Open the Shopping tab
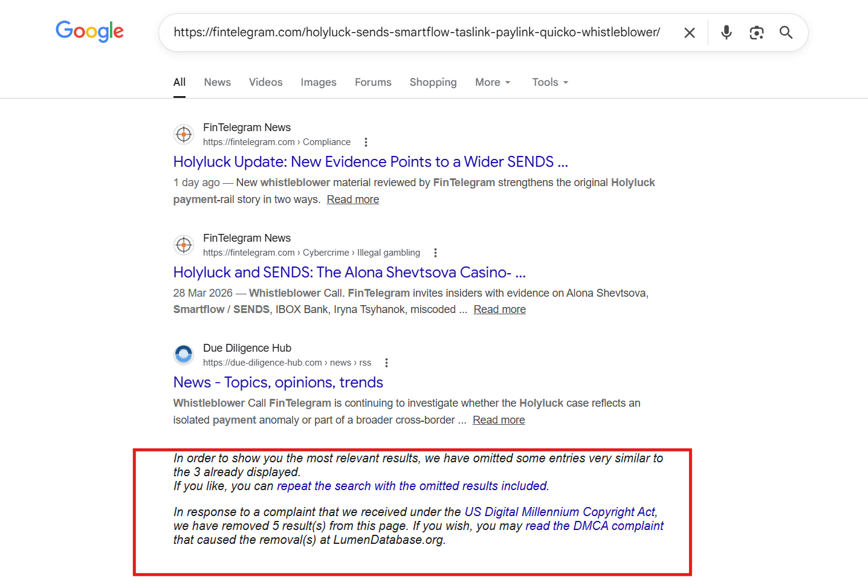Screen dimensions: 868x588 [433, 82]
